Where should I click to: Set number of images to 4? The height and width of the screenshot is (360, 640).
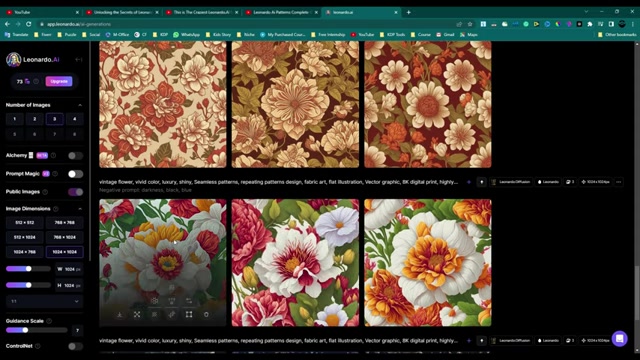click(x=74, y=119)
